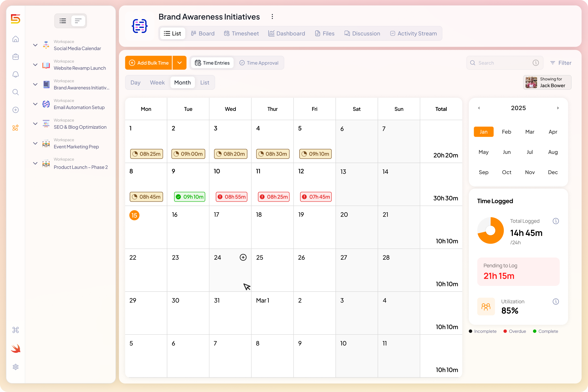This screenshot has width=588, height=392.
Task: Open the Home icon in the sidebar
Action: point(15,39)
